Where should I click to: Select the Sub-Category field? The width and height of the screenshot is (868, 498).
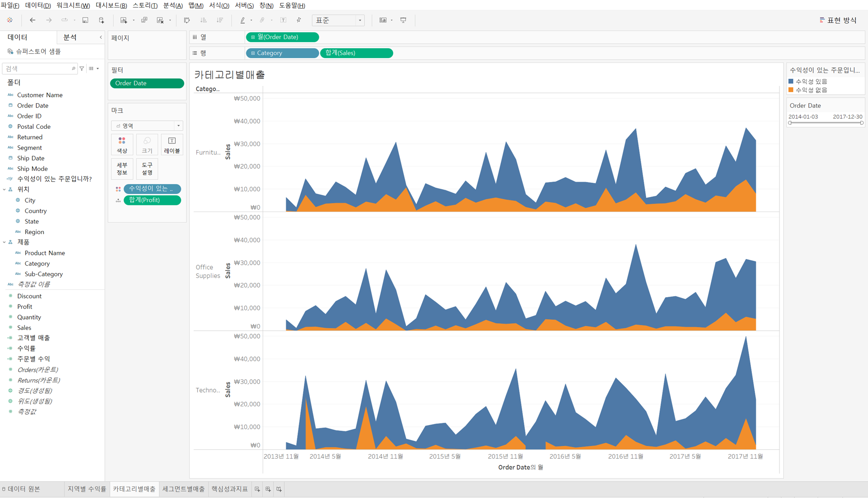point(43,274)
